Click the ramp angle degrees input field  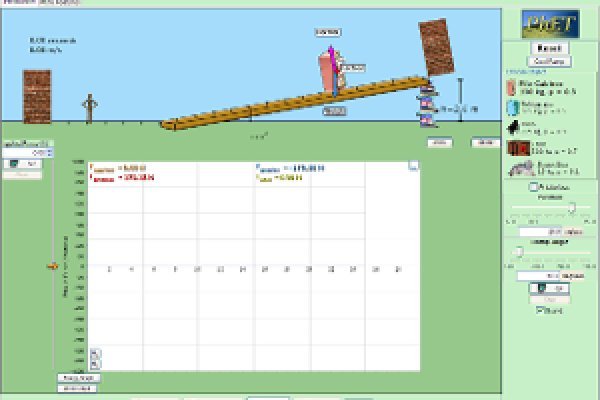click(545, 275)
